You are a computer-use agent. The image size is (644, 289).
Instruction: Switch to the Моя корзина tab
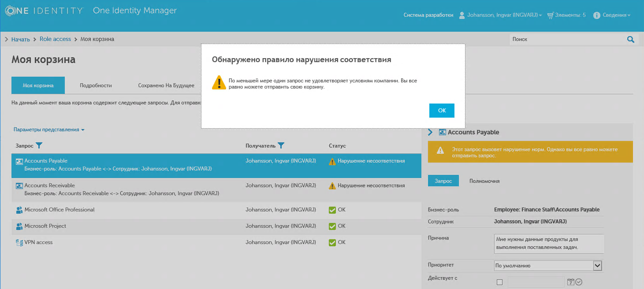coord(38,85)
